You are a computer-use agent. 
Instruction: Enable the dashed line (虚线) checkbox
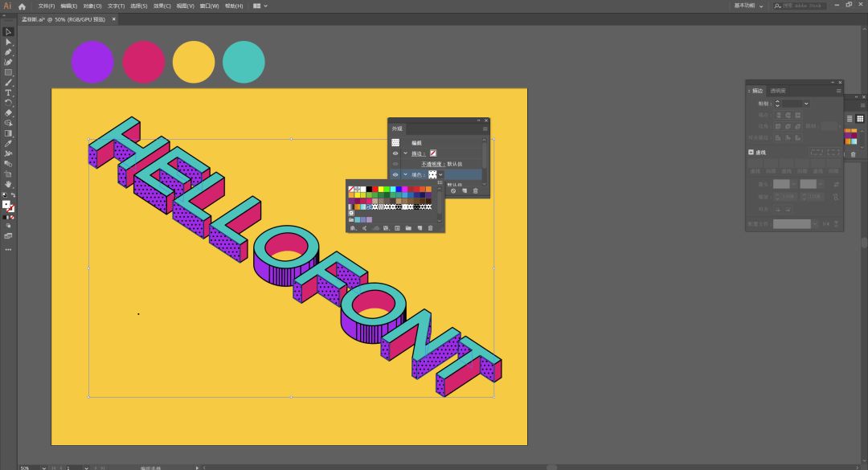tap(751, 152)
